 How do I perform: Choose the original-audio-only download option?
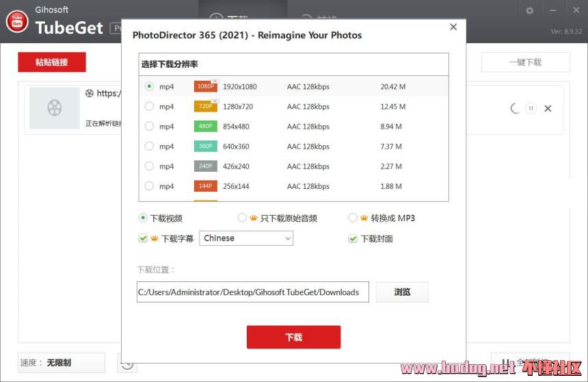tap(242, 218)
